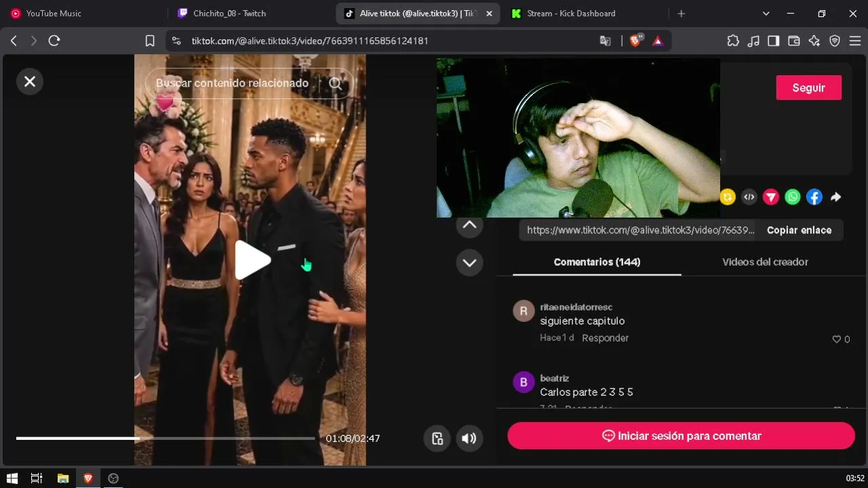Open the Brave Shields panel
The image size is (868, 488).
(x=636, y=41)
